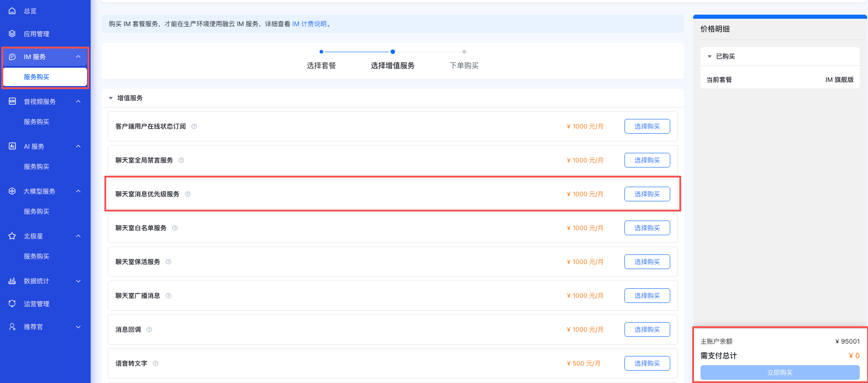Open help icon for 聊天室消息优先级服务
This screenshot has width=868, height=383.
188,194
